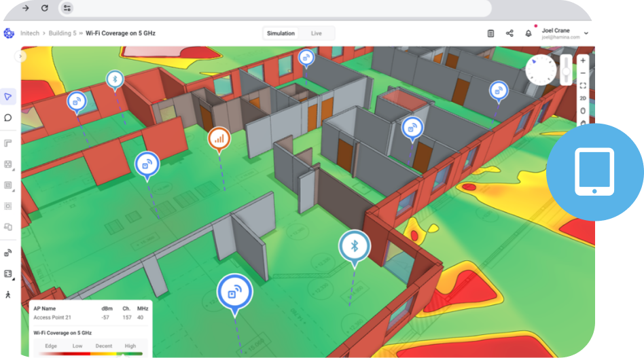644x358 pixels.
Task: Open notifications bell
Action: click(x=529, y=33)
